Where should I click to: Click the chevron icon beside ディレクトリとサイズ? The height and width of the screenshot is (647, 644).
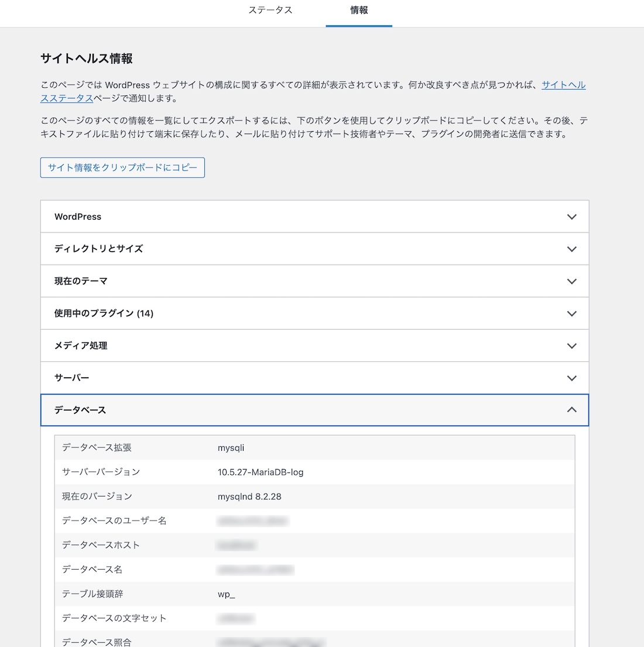(x=572, y=248)
